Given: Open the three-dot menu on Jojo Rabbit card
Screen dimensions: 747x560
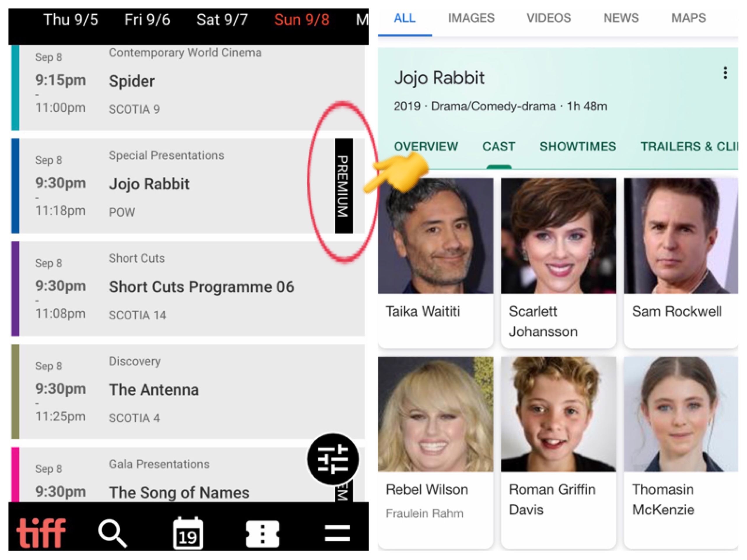Looking at the screenshot, I should (725, 73).
